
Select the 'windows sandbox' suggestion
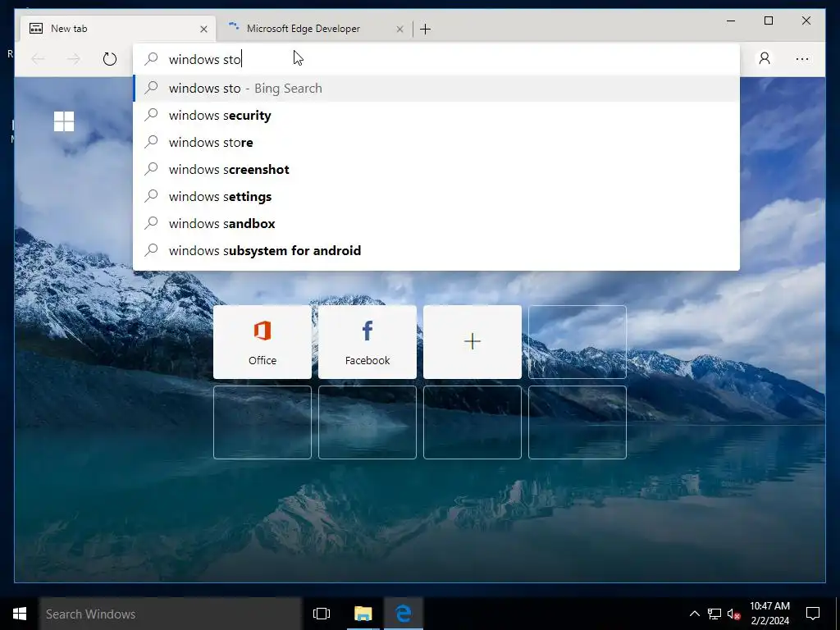pos(436,223)
